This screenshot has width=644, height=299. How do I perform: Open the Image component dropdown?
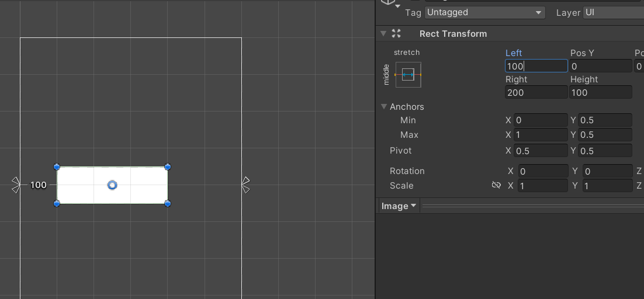[x=399, y=206]
